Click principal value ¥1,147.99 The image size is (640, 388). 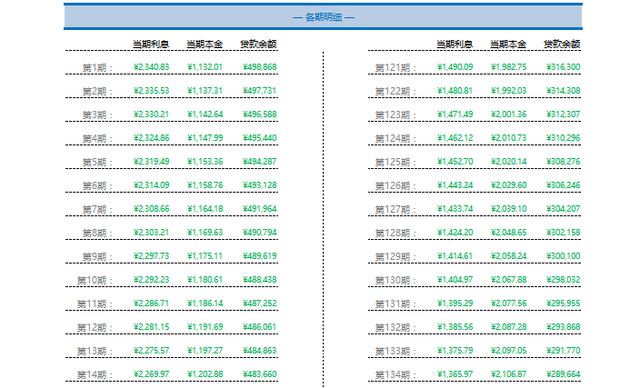pos(205,138)
